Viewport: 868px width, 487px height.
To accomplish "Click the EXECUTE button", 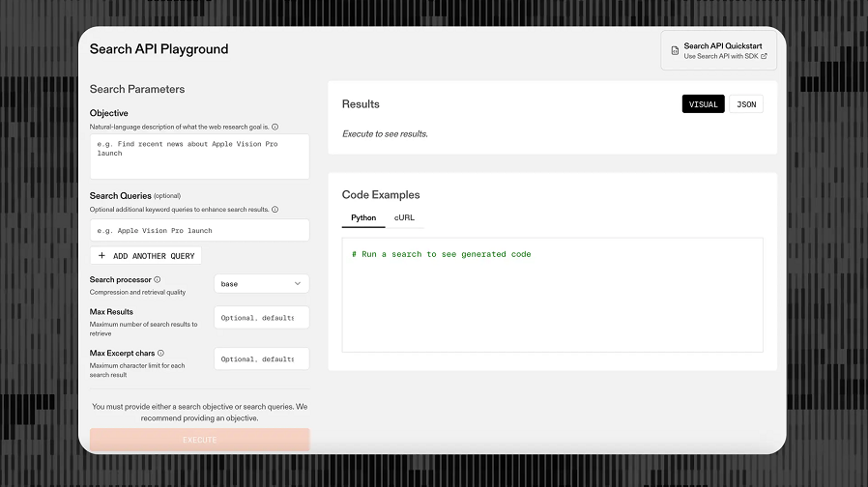I will [200, 440].
